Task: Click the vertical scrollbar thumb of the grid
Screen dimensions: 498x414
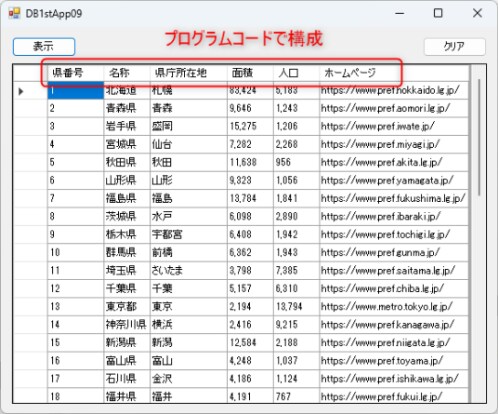Action: (479, 137)
